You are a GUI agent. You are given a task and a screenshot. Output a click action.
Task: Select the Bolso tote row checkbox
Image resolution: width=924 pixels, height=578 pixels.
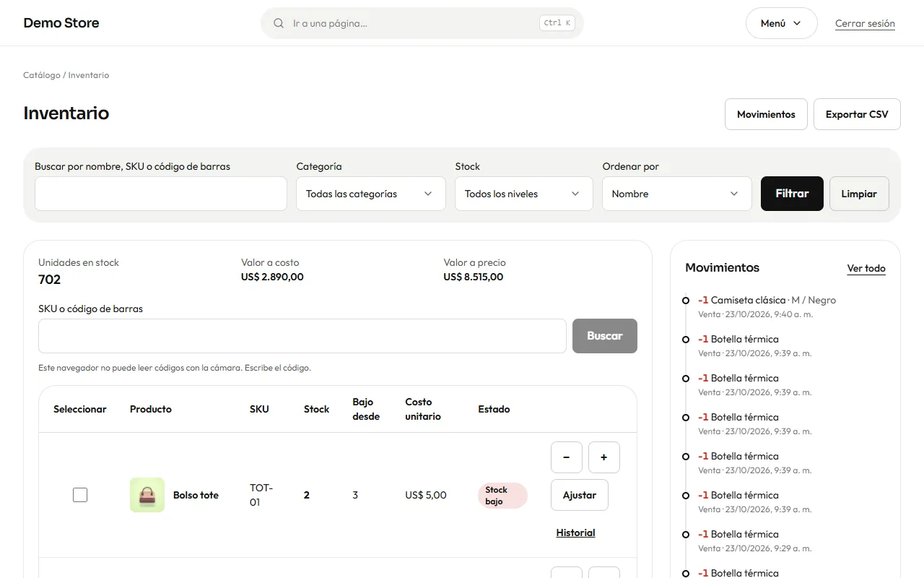coord(80,495)
